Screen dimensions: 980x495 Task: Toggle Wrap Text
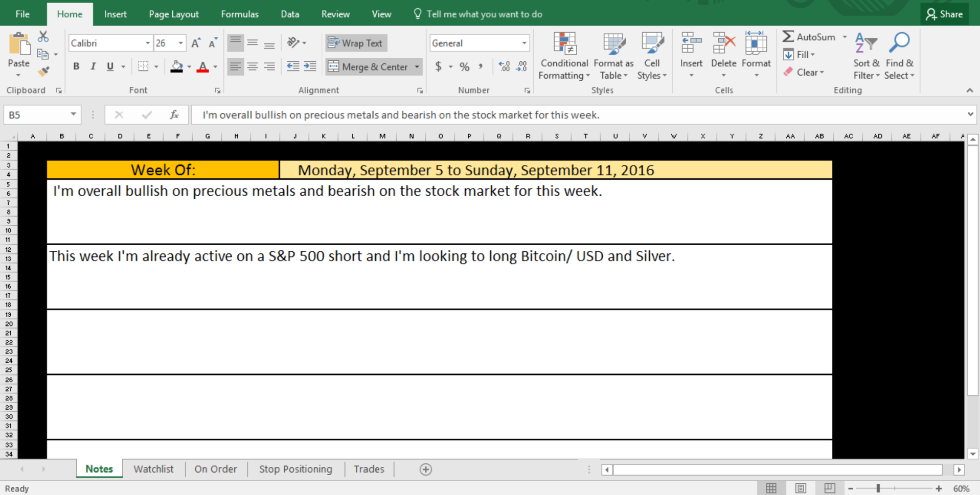point(356,43)
